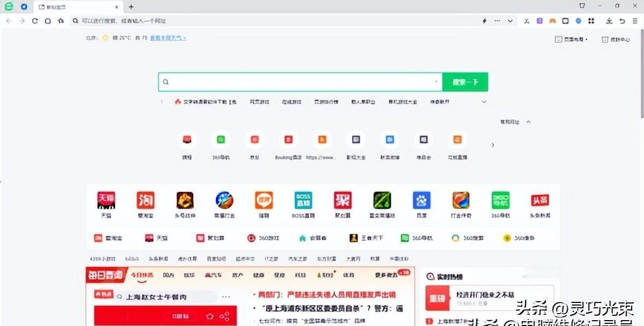Switch to 娱乐 news tab
Image resolution: width=644 pixels, height=326 pixels.
coord(189,275)
